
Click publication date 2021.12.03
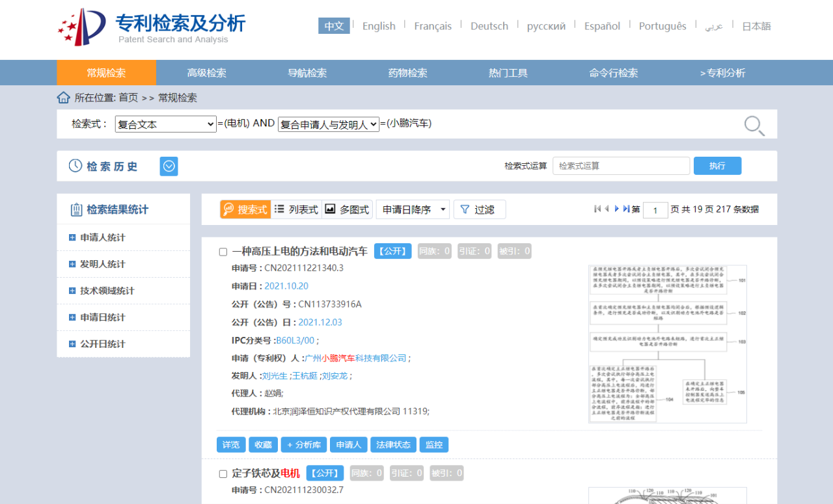(320, 322)
